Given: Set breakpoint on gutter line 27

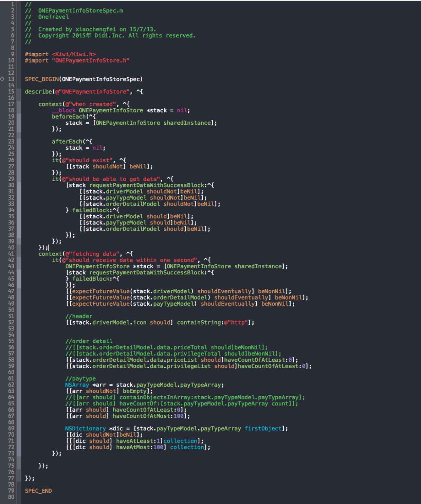Looking at the screenshot, I should click(11, 166).
